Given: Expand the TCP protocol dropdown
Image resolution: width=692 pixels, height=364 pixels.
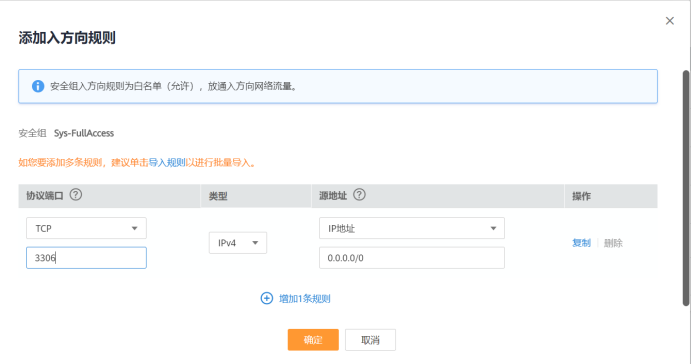Looking at the screenshot, I should pos(86,228).
